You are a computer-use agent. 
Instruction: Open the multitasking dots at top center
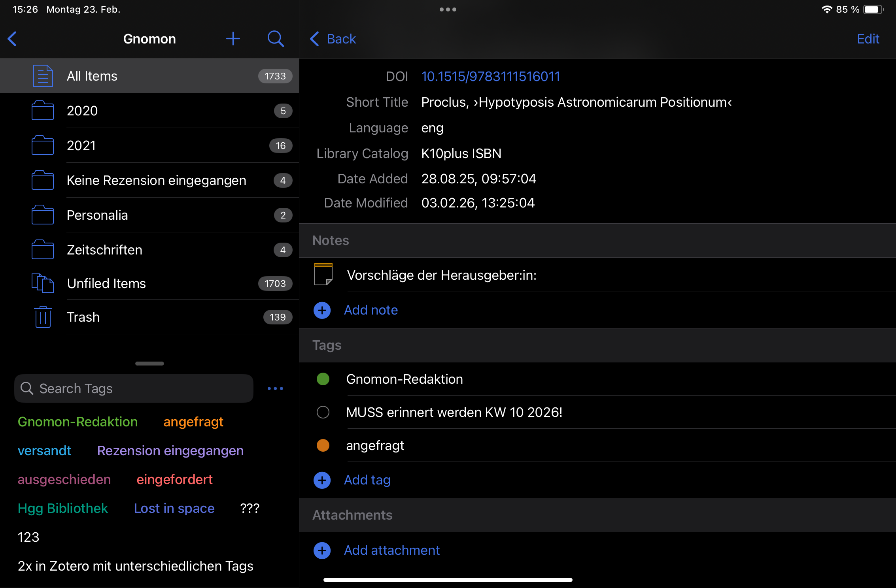tap(448, 9)
